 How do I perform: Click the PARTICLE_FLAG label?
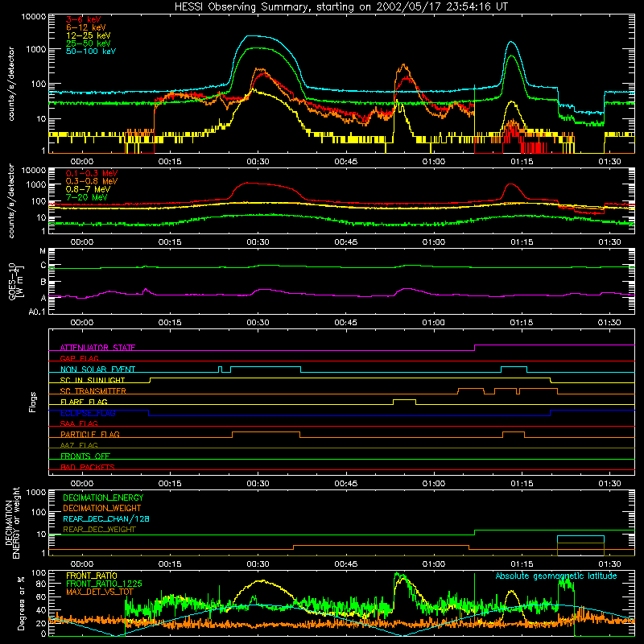(90, 434)
